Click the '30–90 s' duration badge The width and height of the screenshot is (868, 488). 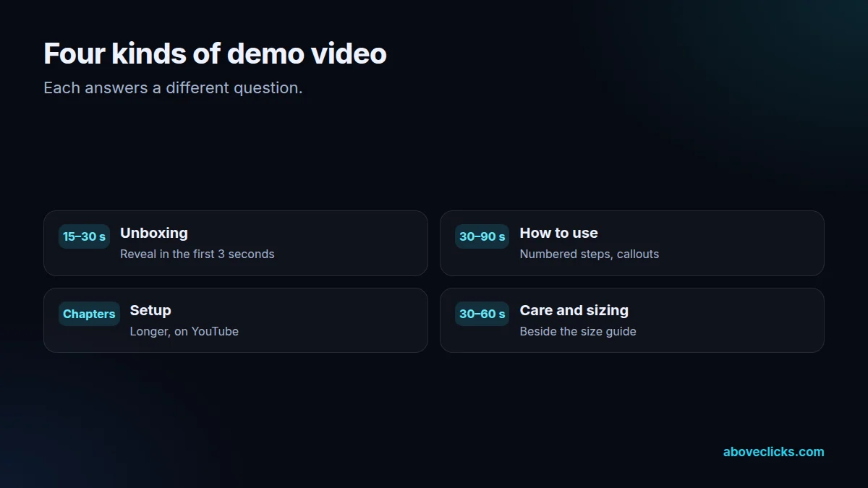point(482,236)
